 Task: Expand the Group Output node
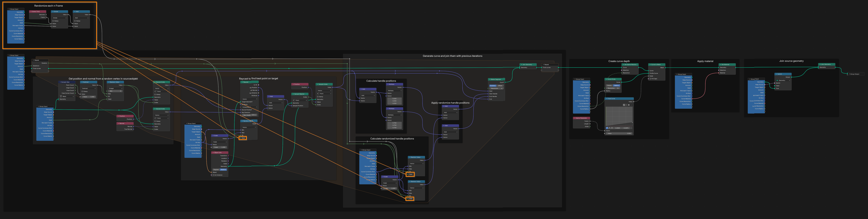coord(850,74)
